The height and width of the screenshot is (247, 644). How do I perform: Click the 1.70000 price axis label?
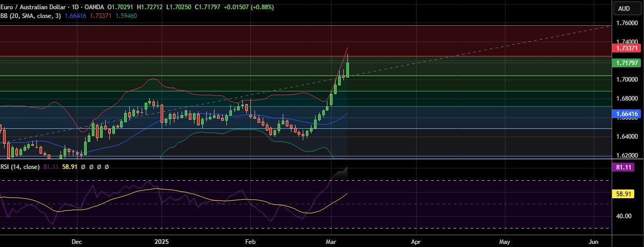(x=627, y=80)
